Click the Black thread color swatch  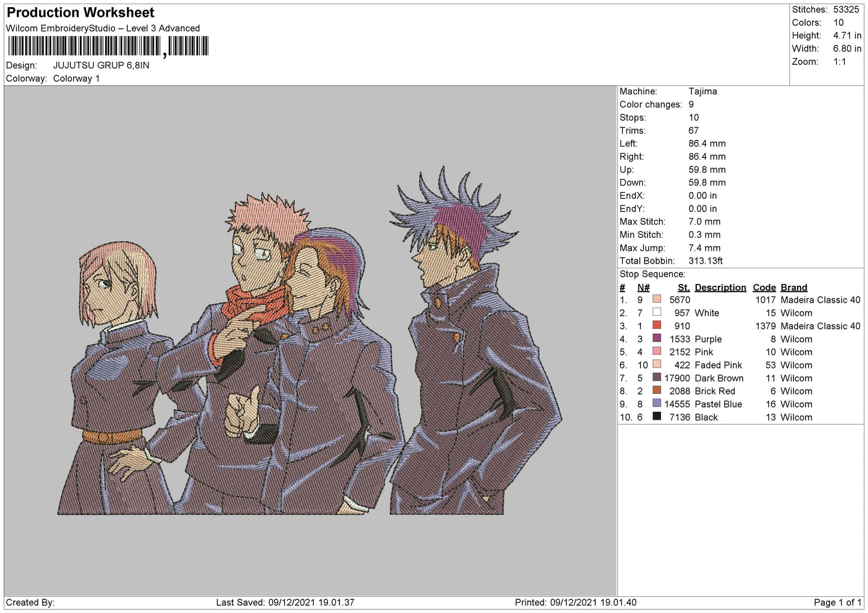tap(657, 417)
